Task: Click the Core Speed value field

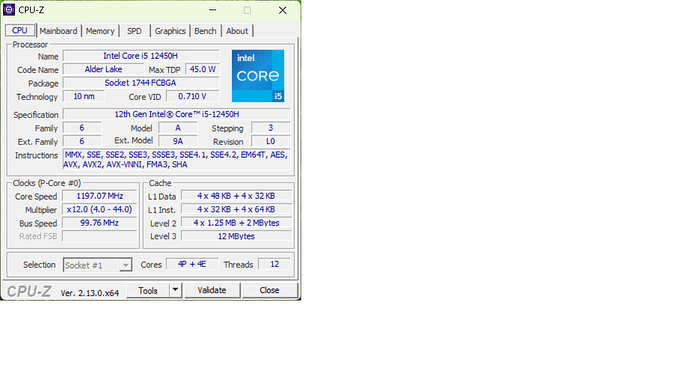Action: coord(99,196)
